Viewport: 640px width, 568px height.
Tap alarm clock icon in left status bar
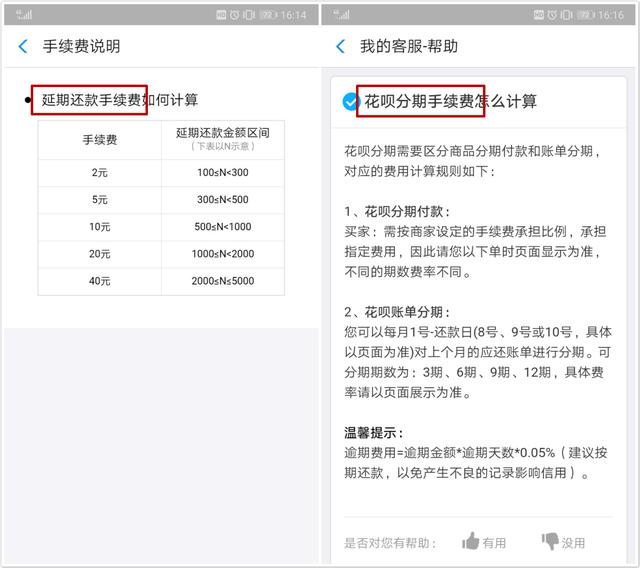(235, 15)
